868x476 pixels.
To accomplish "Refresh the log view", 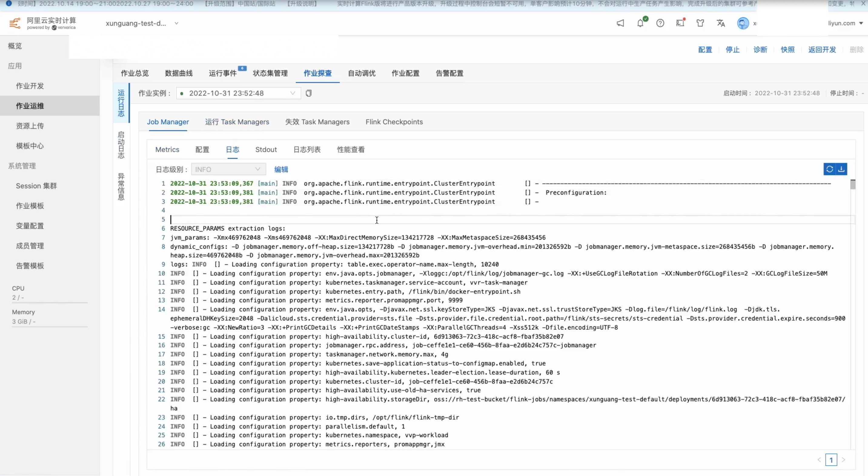I will (x=830, y=169).
